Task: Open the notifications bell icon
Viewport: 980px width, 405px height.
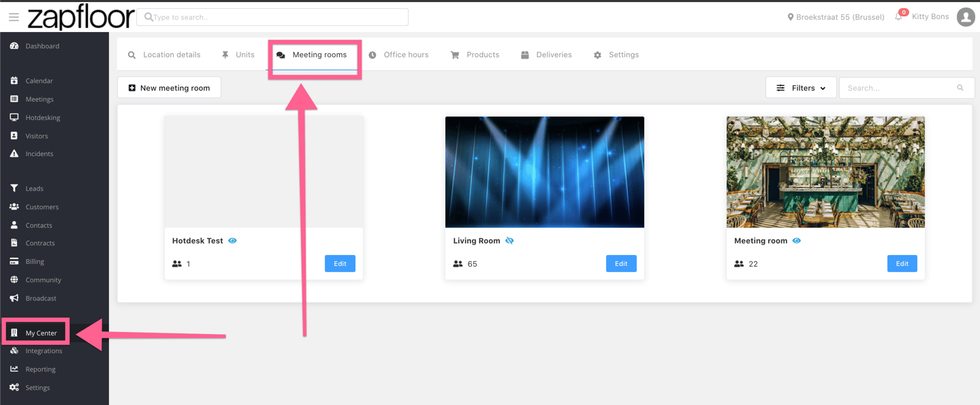Action: [899, 17]
